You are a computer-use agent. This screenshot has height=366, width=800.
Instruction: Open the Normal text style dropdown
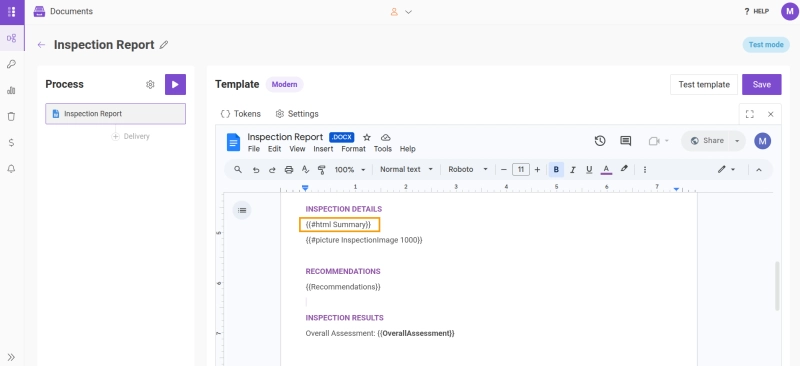(x=406, y=169)
